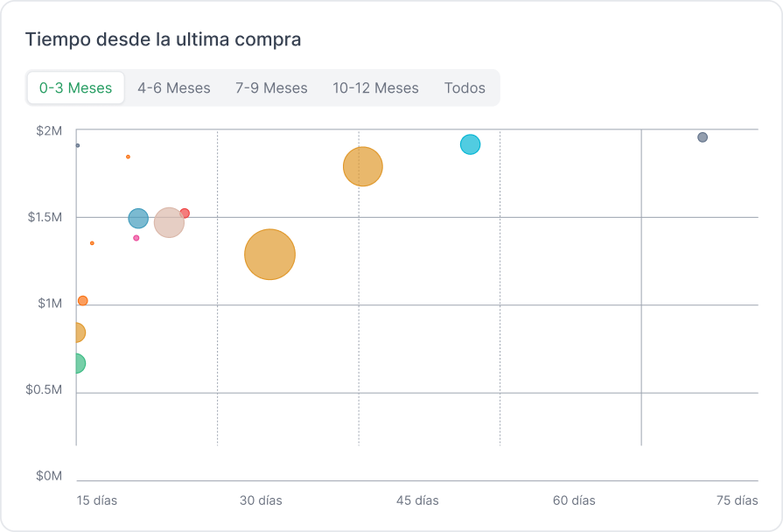Click the largest orange bubble
This screenshot has width=783, height=532.
click(x=269, y=255)
